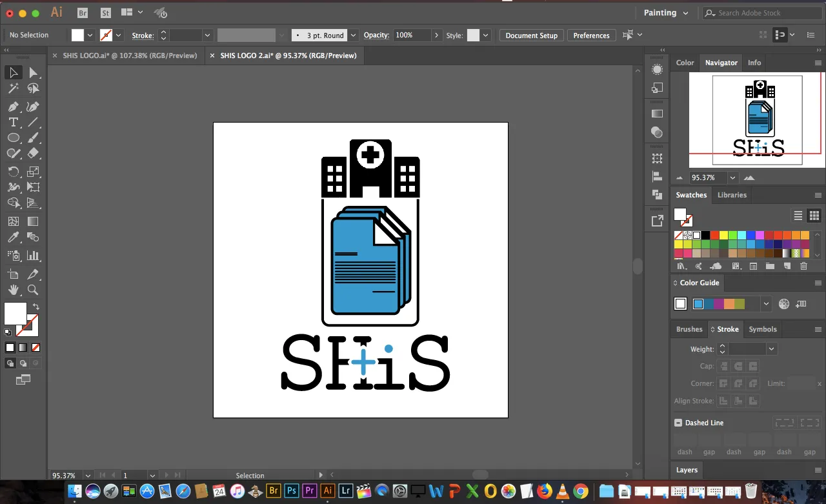Choose the Lasso tool
826x504 pixels.
pyautogui.click(x=33, y=88)
